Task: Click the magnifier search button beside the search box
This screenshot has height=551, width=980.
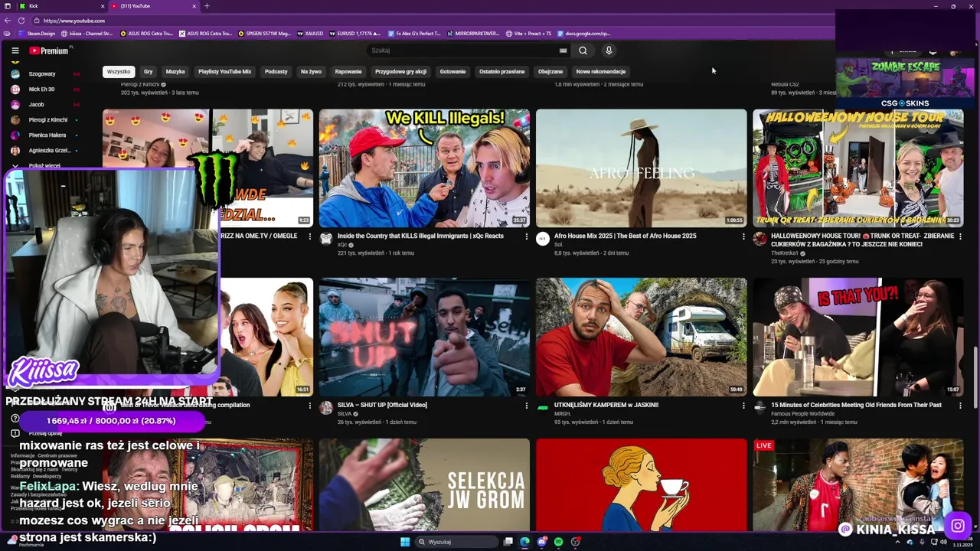Action: tap(583, 51)
